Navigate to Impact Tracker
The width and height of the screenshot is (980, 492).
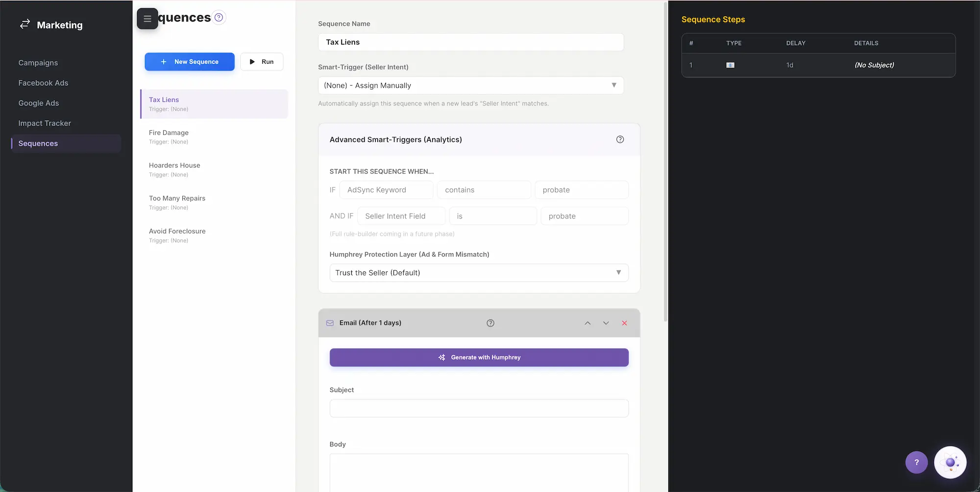point(45,123)
